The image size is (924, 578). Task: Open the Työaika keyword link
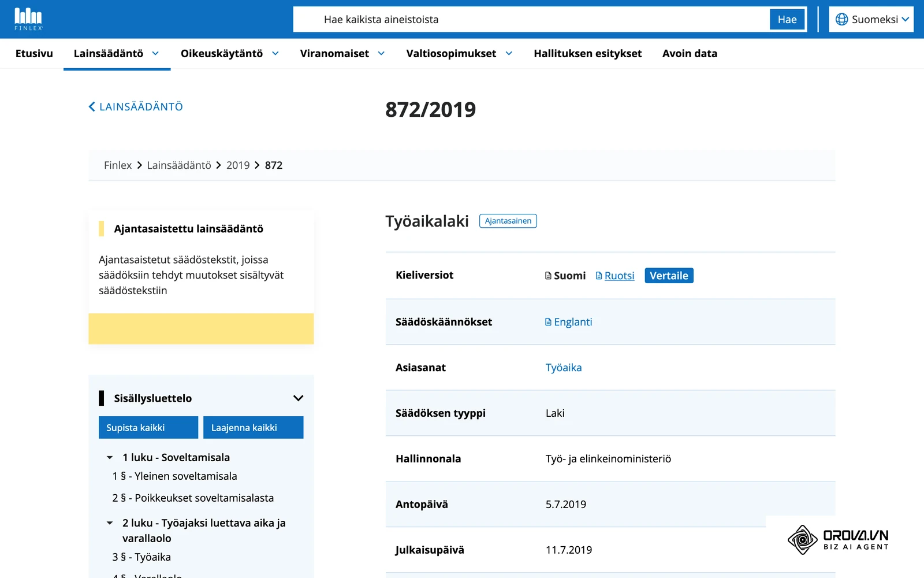[564, 368]
